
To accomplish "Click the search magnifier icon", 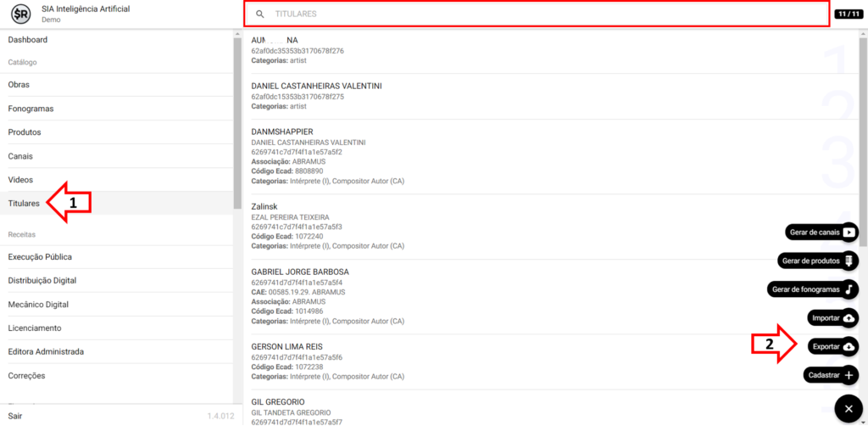I will (x=260, y=14).
